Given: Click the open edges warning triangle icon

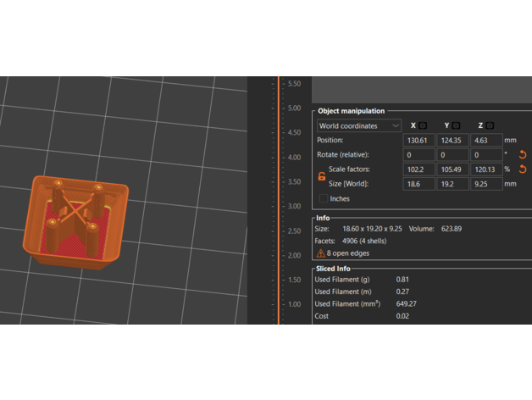Looking at the screenshot, I should 320,253.
